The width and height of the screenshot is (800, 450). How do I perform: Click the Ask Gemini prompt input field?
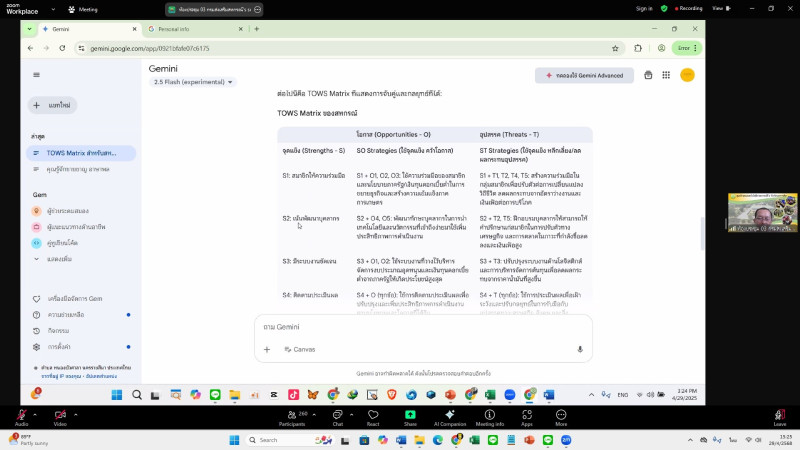pyautogui.click(x=423, y=327)
